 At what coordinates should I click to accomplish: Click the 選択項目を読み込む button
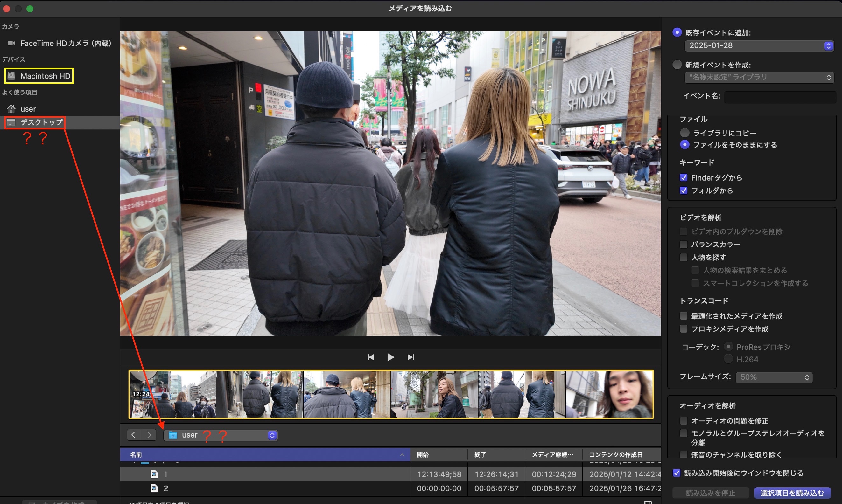click(792, 493)
